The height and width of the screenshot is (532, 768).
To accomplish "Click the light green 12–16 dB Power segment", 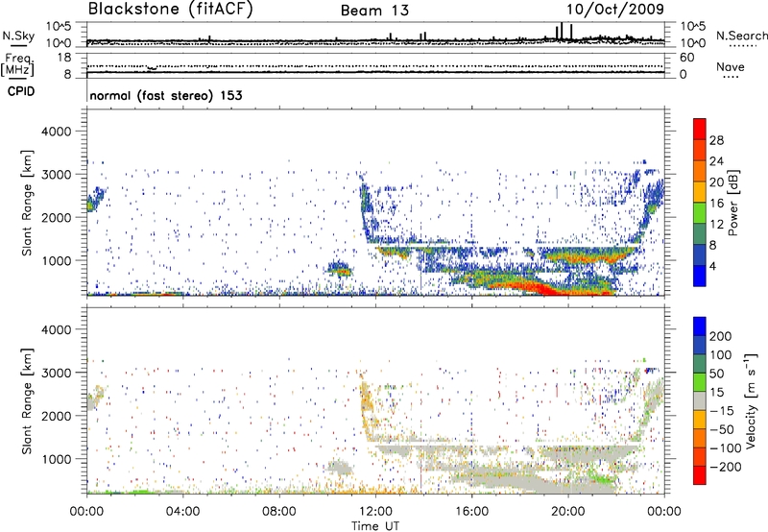I will point(700,212).
